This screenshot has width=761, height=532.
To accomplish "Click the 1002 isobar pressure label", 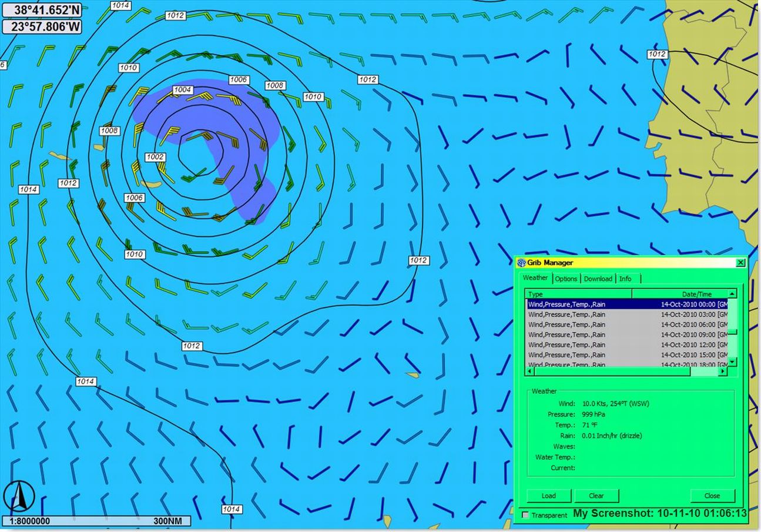I will tap(155, 157).
